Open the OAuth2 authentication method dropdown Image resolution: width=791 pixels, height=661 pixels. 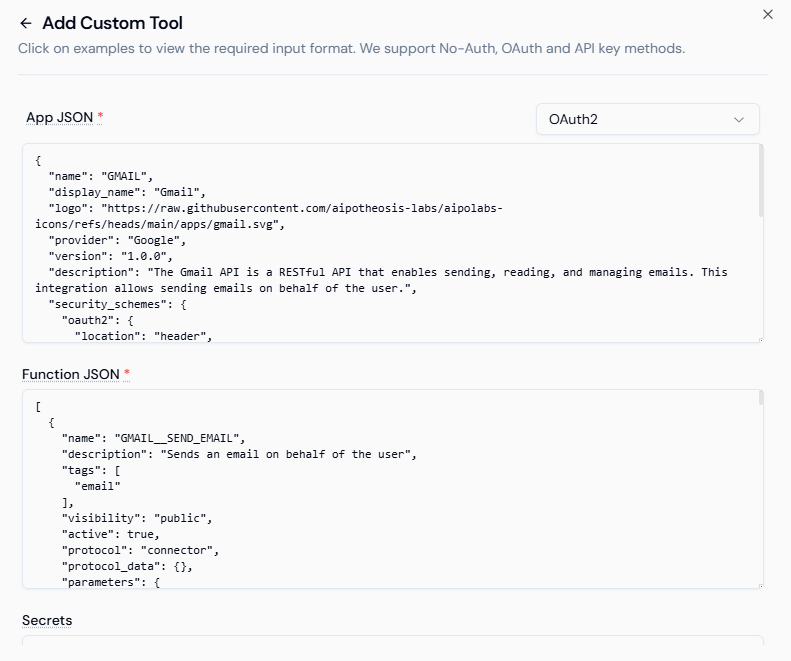click(x=647, y=119)
